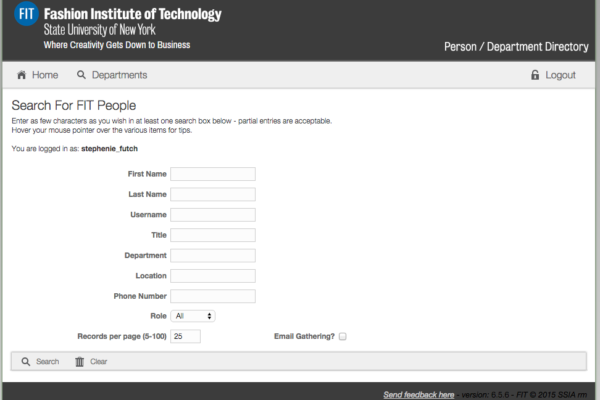Image resolution: width=600 pixels, height=400 pixels.
Task: Click the Where Creativity Gets Down to Business tagline
Action: (117, 45)
